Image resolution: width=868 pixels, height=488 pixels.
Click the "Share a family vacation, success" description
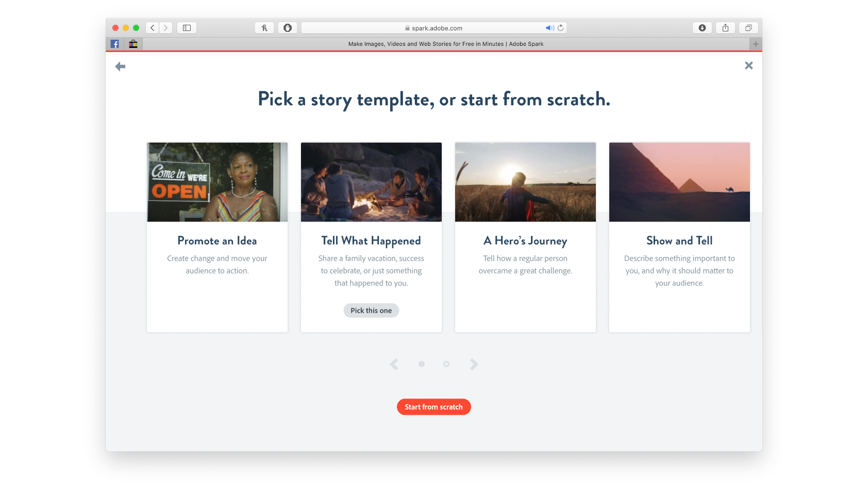click(x=371, y=258)
